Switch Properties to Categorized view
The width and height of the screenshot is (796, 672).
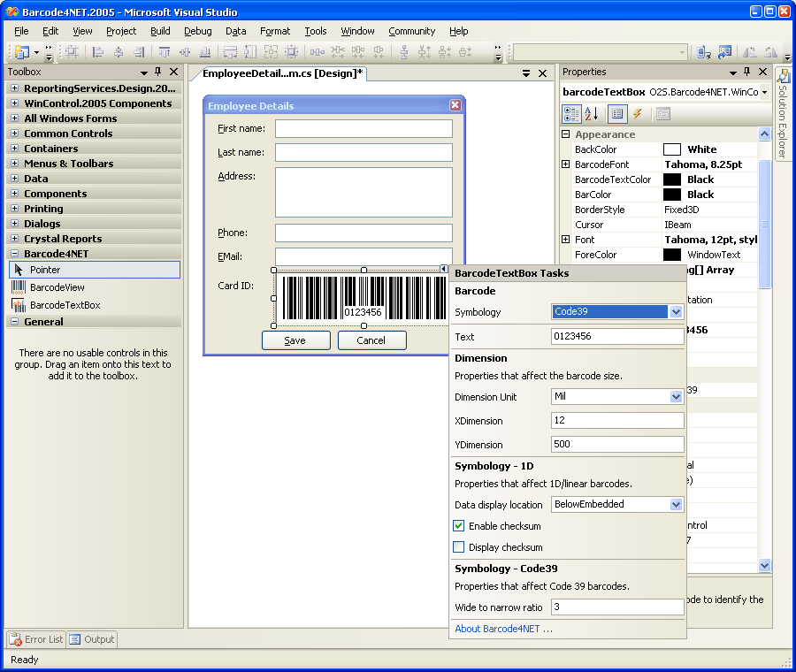coord(571,114)
